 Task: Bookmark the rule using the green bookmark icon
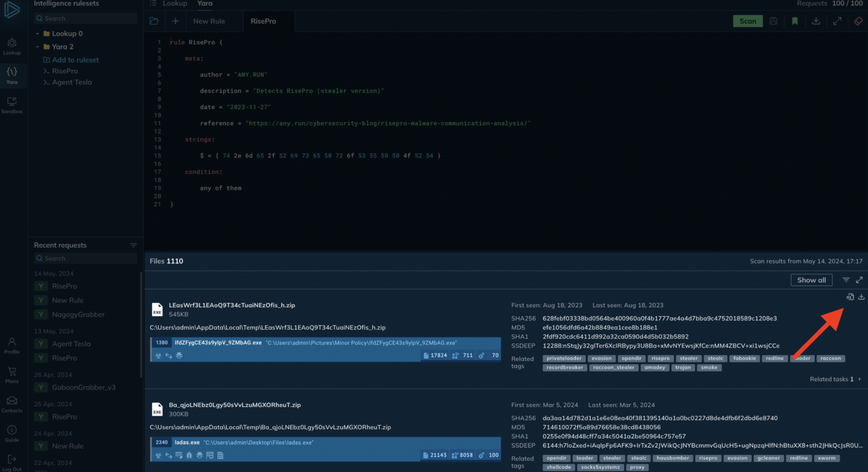795,21
